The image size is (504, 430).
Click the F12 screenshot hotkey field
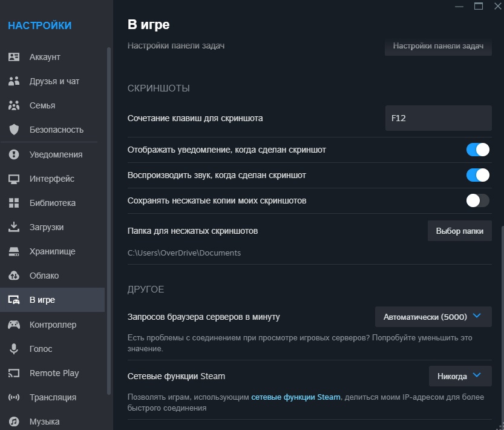[x=439, y=118]
